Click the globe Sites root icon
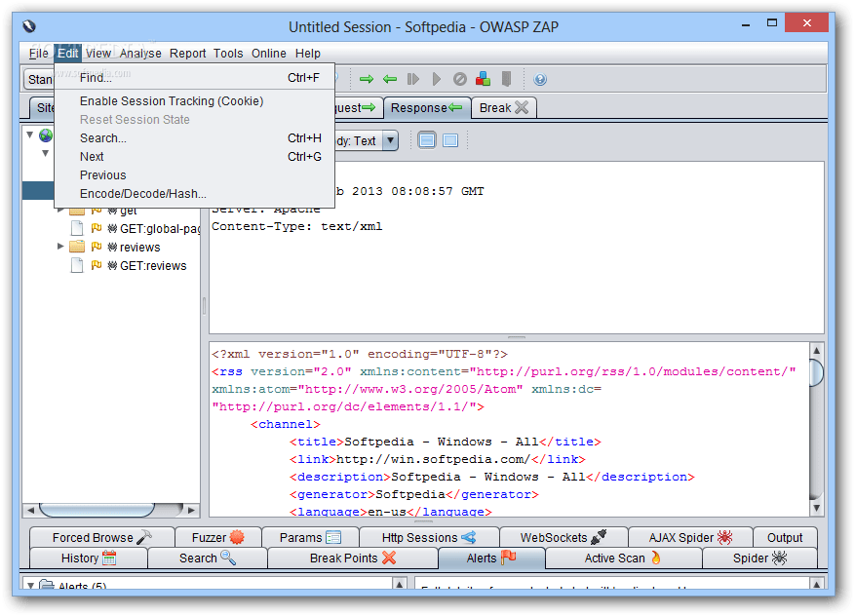The width and height of the screenshot is (855, 616). [47, 135]
